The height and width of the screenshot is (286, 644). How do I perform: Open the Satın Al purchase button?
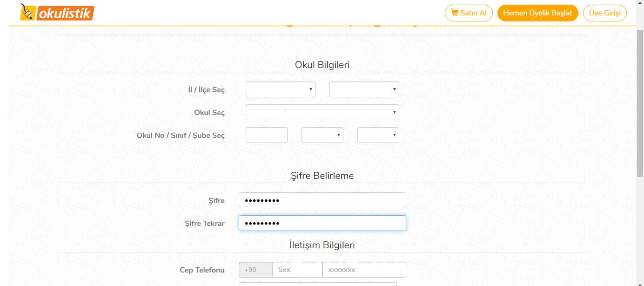point(469,13)
